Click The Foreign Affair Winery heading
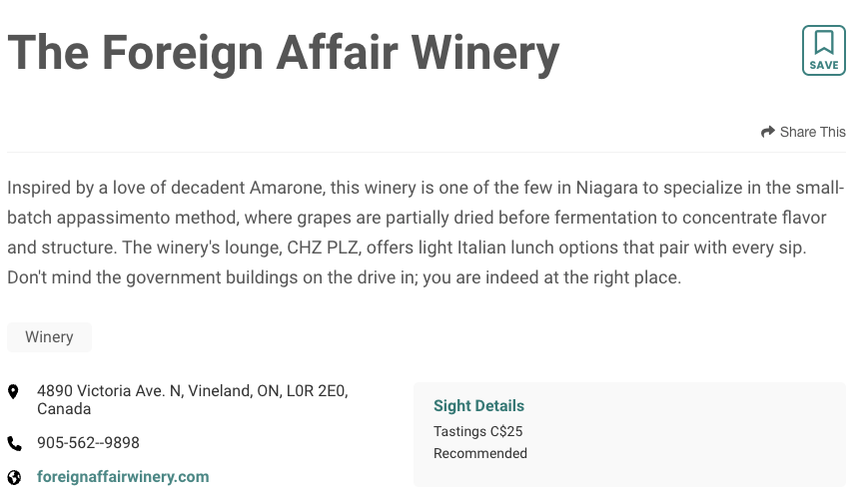 click(x=284, y=52)
